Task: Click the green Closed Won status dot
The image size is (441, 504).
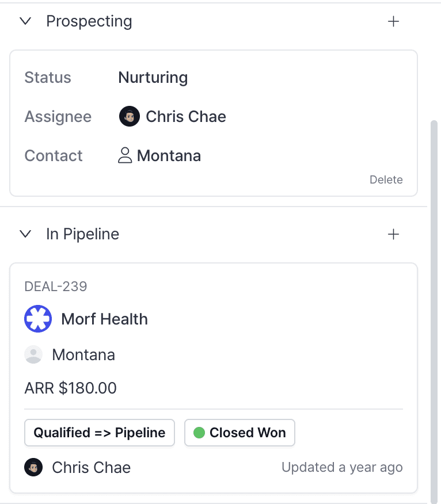Action: tap(199, 433)
